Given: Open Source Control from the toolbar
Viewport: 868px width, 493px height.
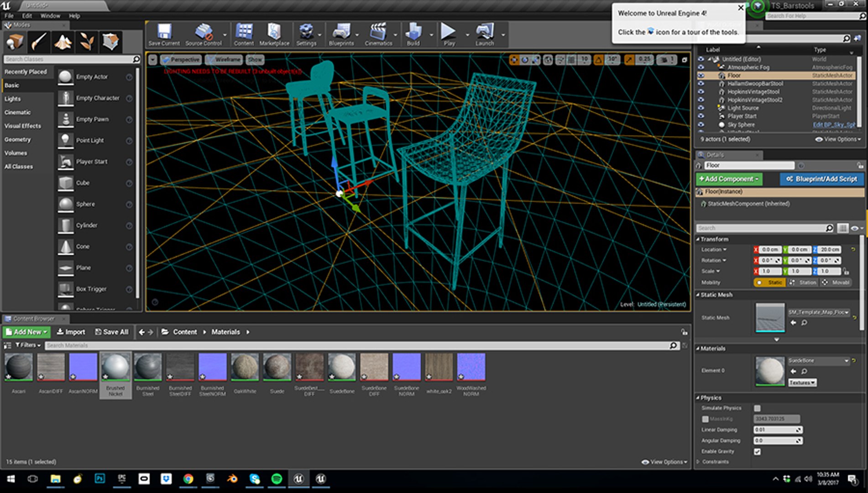Looking at the screenshot, I should pos(204,34).
